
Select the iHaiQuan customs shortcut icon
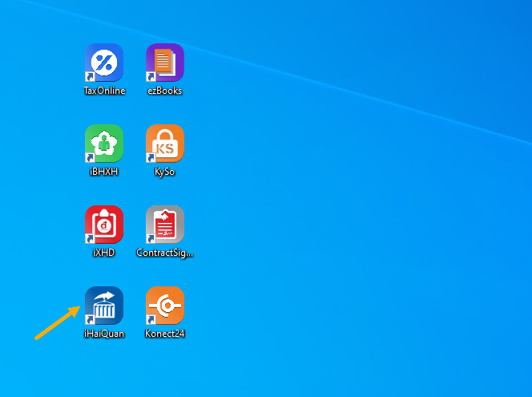point(104,306)
